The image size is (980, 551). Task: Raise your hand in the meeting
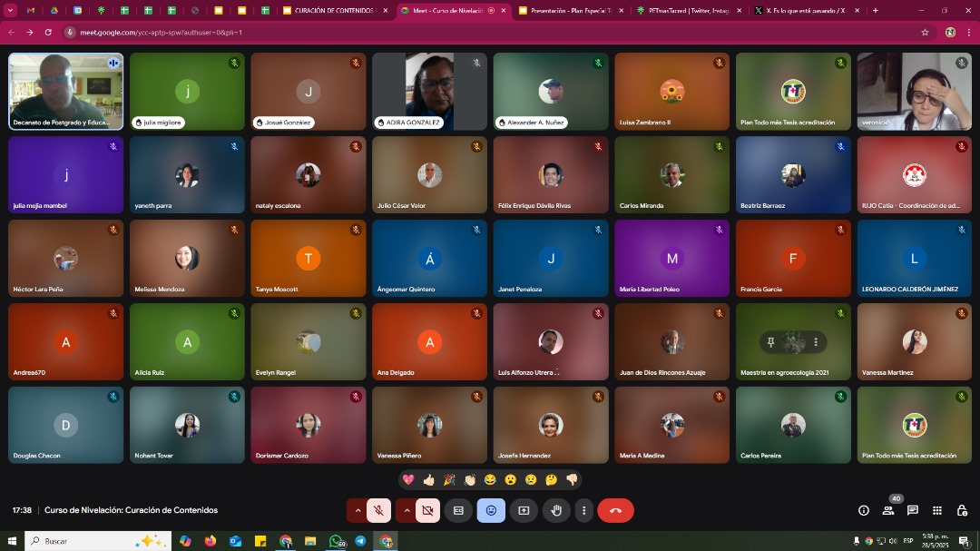556,510
